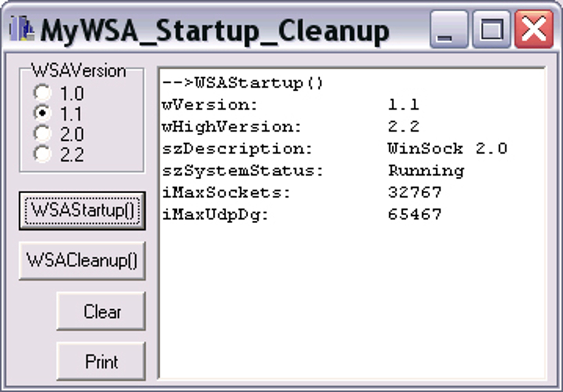Click the Print button
Image resolution: width=563 pixels, height=392 pixels.
pyautogui.click(x=101, y=362)
